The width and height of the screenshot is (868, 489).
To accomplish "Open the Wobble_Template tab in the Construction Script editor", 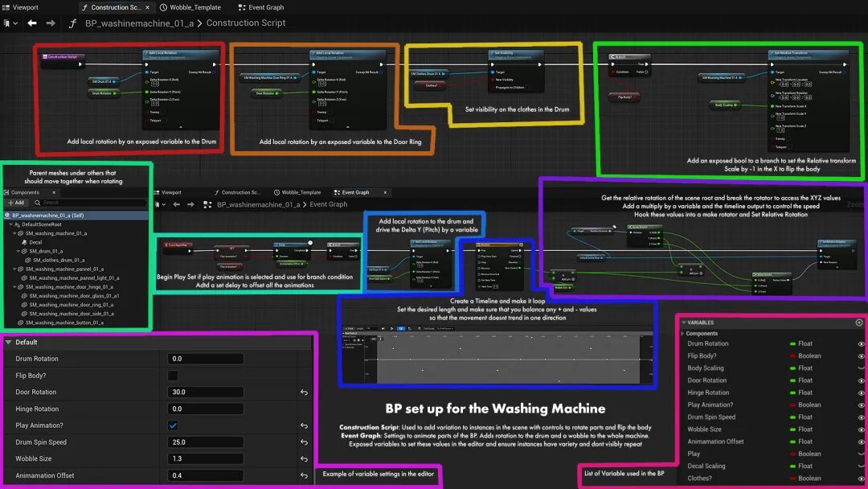I will coord(190,7).
